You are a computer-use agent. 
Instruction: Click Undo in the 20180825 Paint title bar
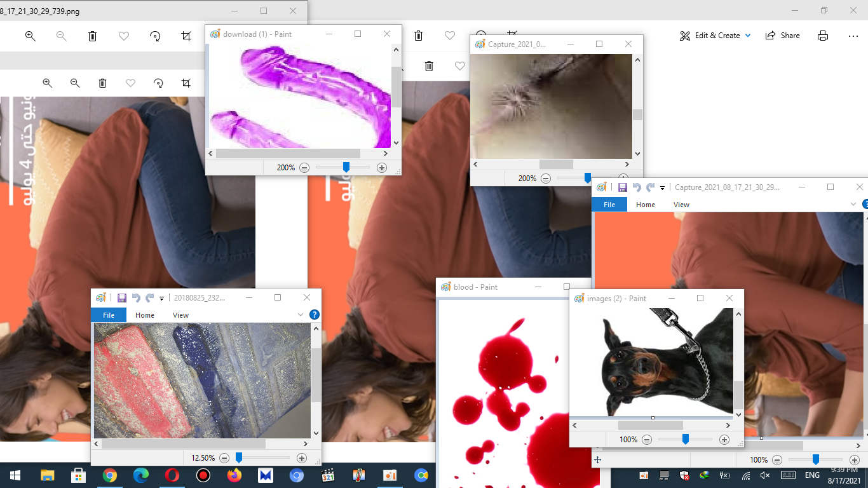135,297
